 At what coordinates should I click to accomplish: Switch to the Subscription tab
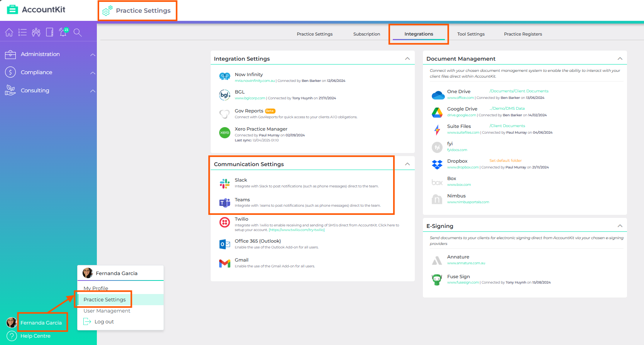[367, 34]
